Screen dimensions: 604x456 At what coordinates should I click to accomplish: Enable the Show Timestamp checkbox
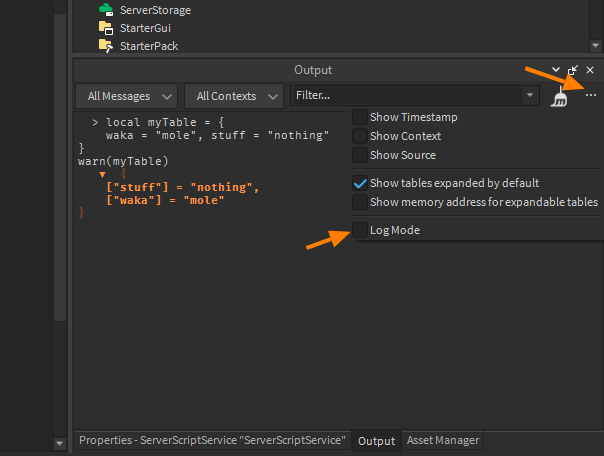pos(360,117)
